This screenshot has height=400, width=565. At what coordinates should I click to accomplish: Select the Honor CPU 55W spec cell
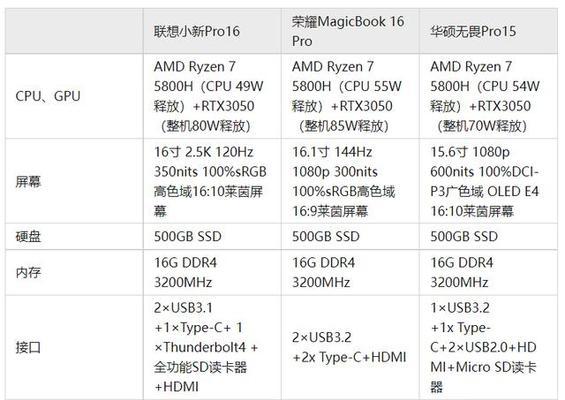350,96
